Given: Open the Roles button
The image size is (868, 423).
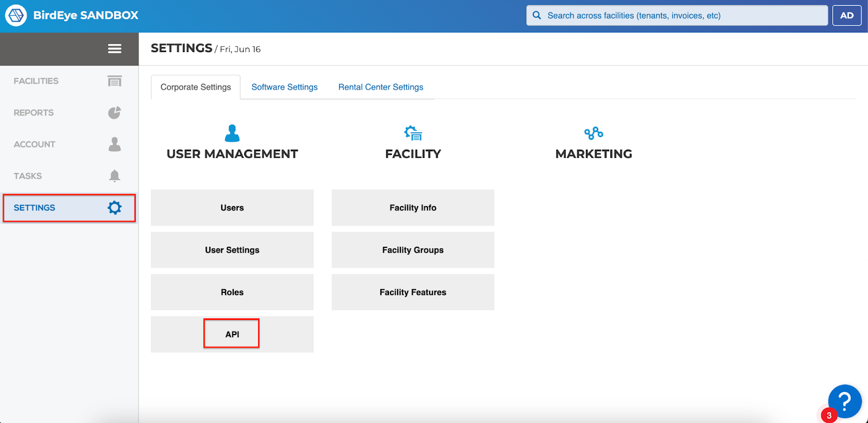Looking at the screenshot, I should pos(232,292).
